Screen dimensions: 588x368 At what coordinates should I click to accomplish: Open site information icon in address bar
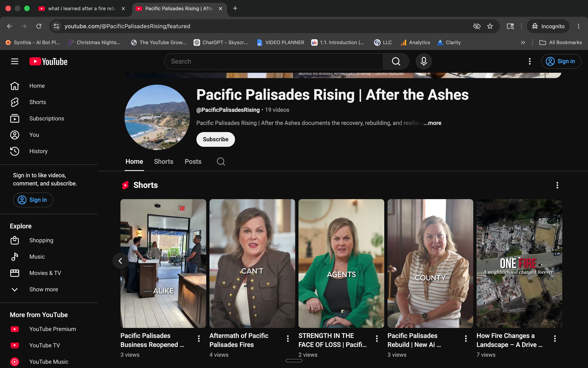tap(56, 26)
